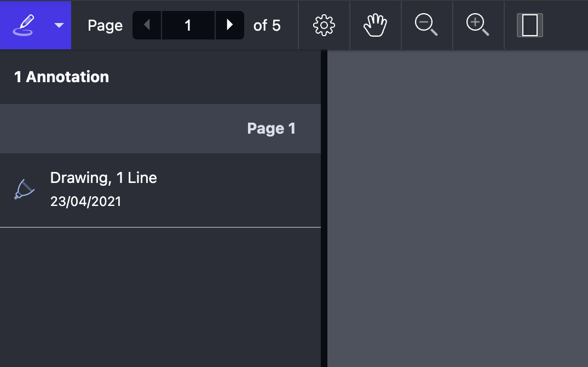Click the sidebar resize divider bar
This screenshot has height=367, width=588.
tap(324, 208)
